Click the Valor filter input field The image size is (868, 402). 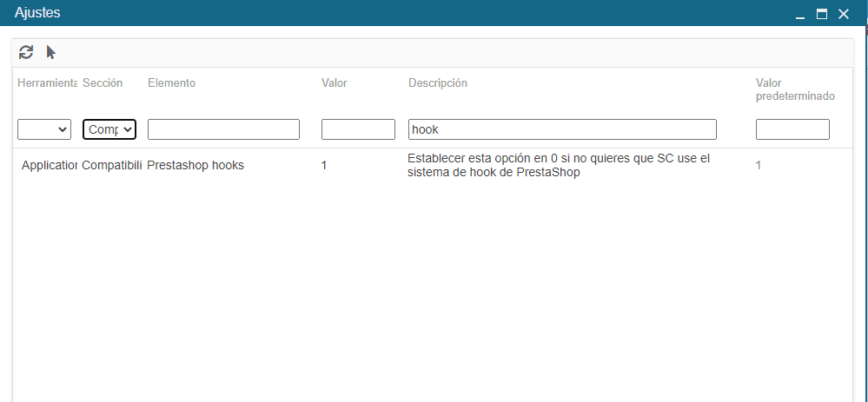[358, 129]
